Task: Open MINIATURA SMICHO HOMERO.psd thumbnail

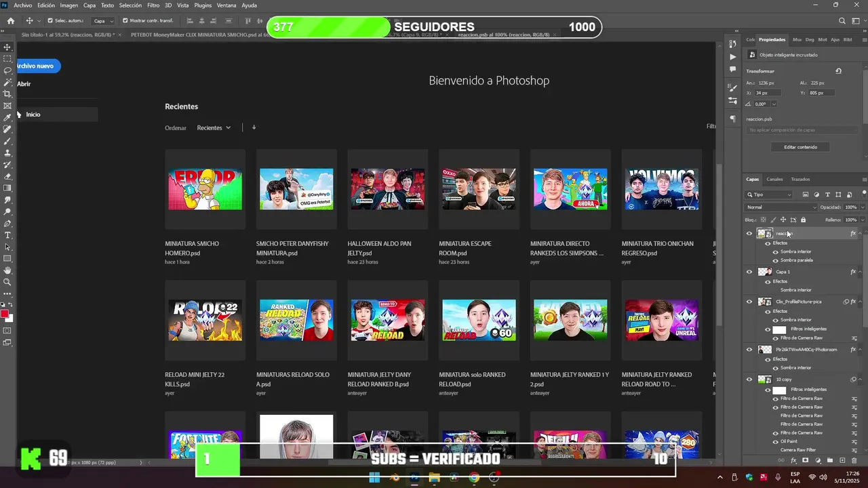Action: pyautogui.click(x=205, y=189)
